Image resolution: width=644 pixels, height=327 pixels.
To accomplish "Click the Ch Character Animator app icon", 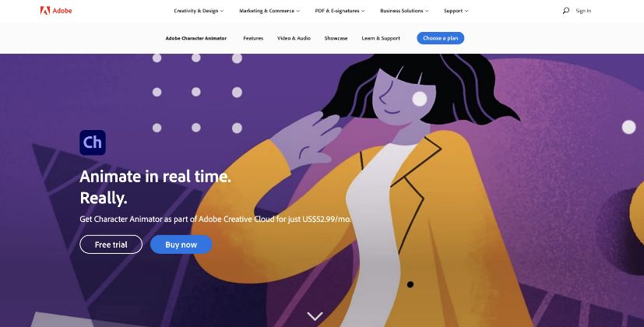I will pyautogui.click(x=93, y=142).
